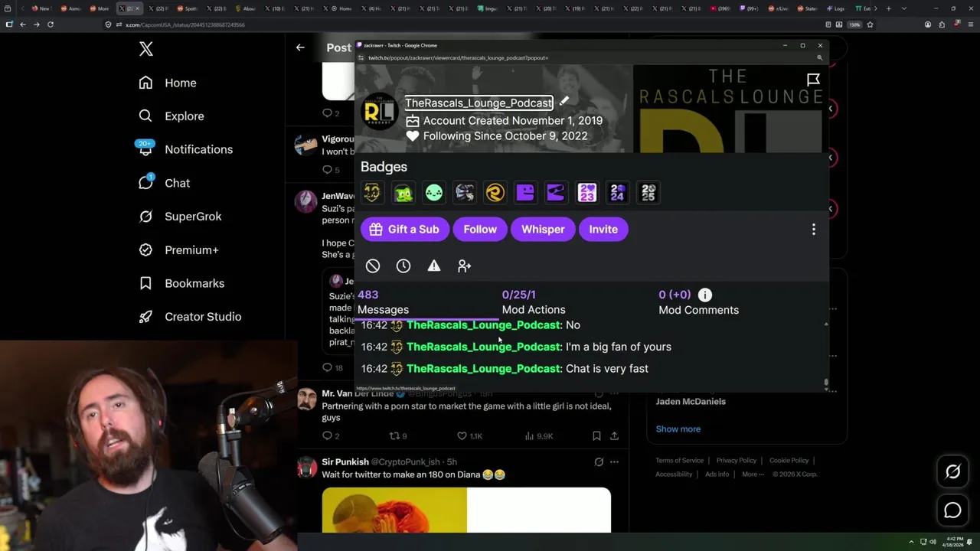Click Terms of Service footer link
Image resolution: width=980 pixels, height=551 pixels.
679,461
